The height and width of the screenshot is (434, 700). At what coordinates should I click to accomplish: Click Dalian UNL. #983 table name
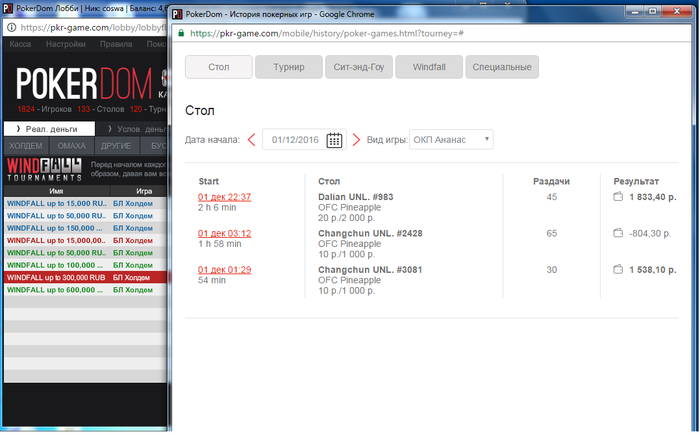pos(356,197)
